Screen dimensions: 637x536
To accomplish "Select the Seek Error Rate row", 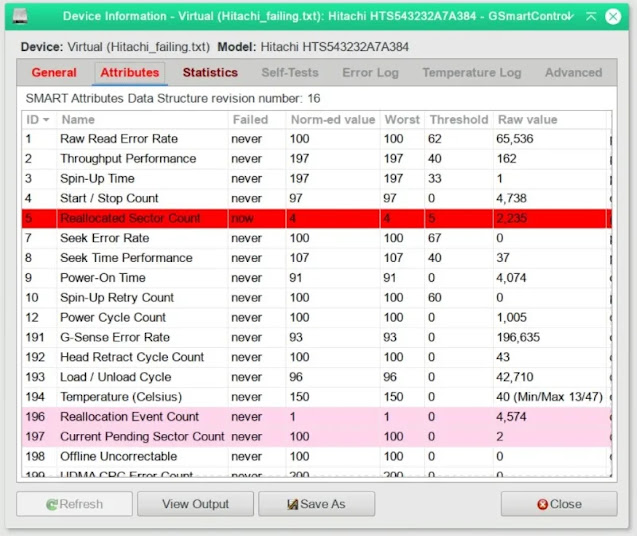I will pyautogui.click(x=316, y=238).
